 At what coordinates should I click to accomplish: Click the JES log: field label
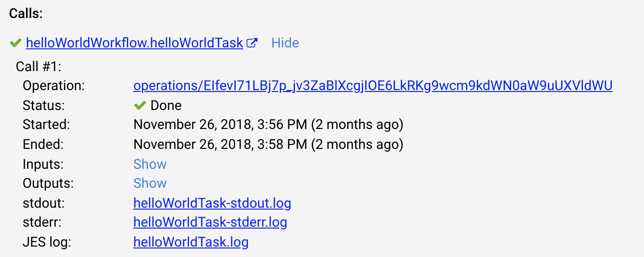47,242
